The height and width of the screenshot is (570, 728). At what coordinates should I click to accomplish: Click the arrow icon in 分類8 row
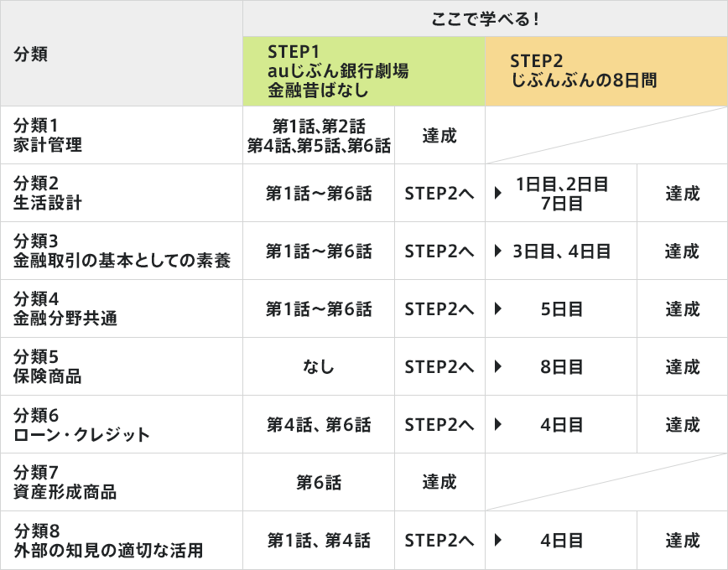pyautogui.click(x=498, y=540)
